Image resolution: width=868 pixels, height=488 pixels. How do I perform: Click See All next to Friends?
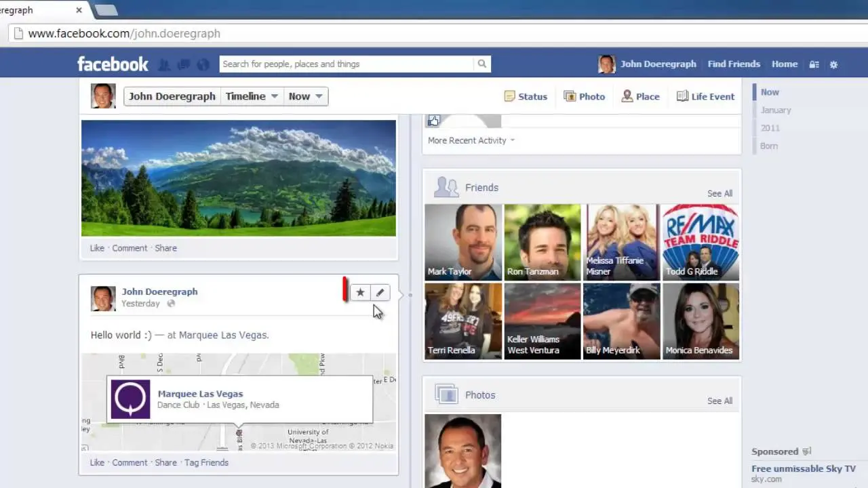pos(719,193)
